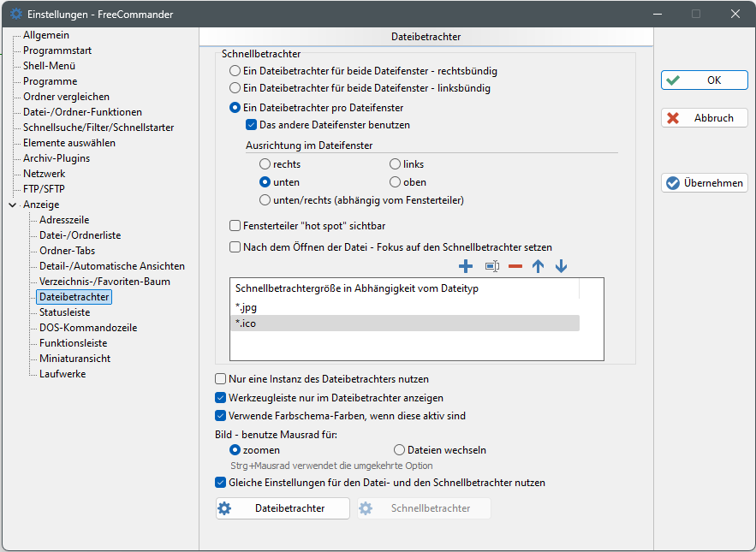The image size is (756, 552).
Task: Apply changes with Übernehmen button
Action: click(x=705, y=183)
